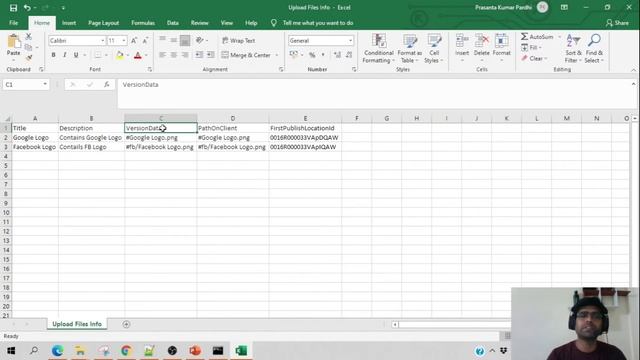Screen dimensions: 640x360
Task: Apply the yellow fill color bucket
Action: point(120,55)
